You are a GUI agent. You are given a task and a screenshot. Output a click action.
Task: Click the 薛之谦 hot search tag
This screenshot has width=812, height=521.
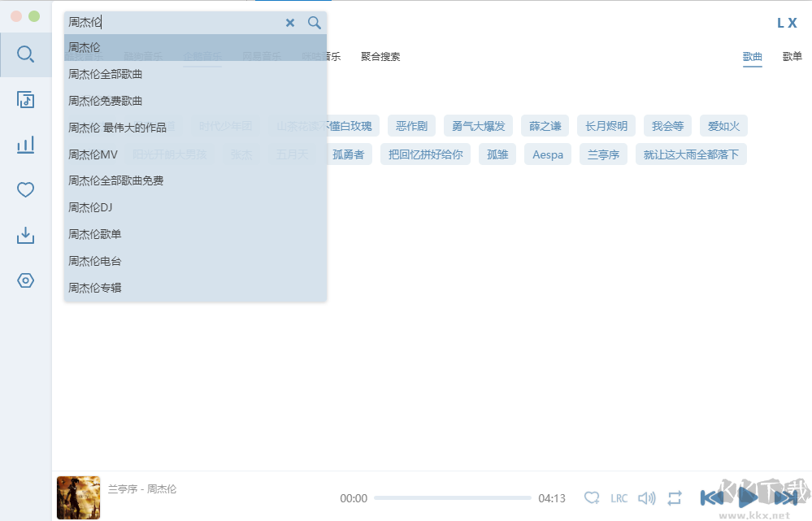[545, 125]
